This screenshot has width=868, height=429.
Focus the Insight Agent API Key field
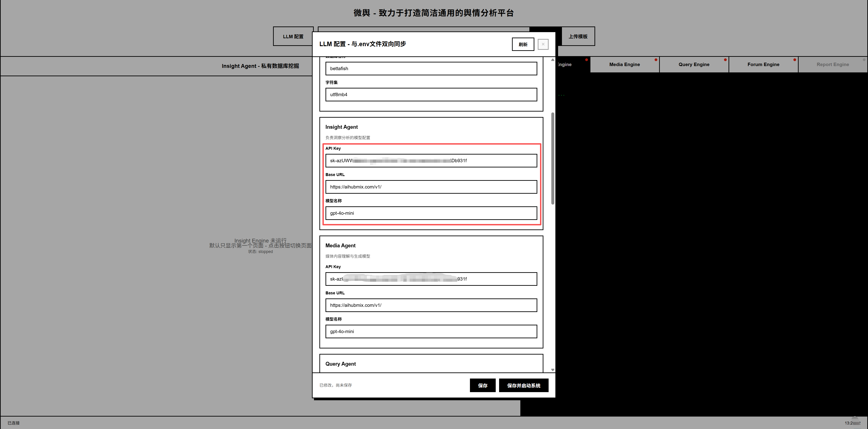pyautogui.click(x=431, y=161)
